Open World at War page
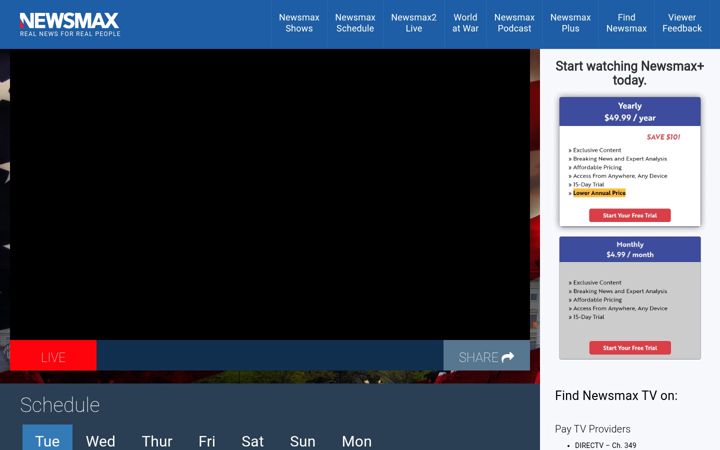The image size is (720, 450). (x=465, y=23)
